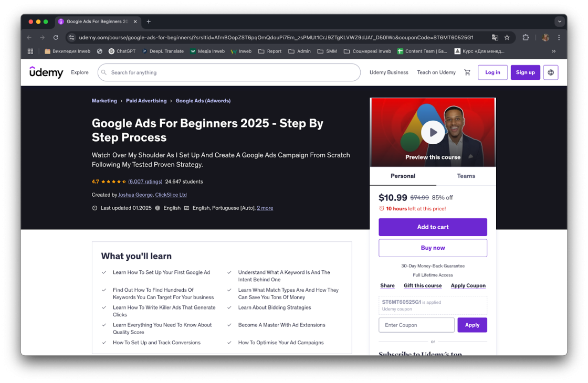Screen dimensions: 588x383
Task: Click the Sign up button
Action: 525,72
